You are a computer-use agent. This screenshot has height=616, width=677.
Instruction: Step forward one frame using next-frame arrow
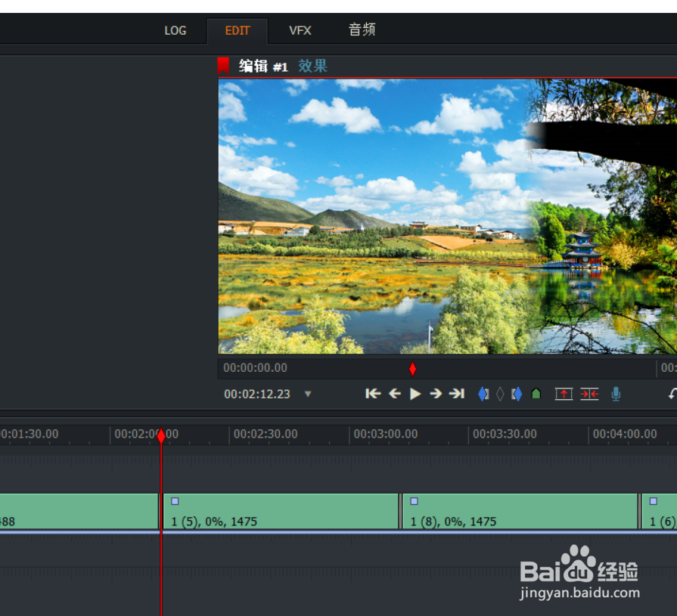point(436,393)
